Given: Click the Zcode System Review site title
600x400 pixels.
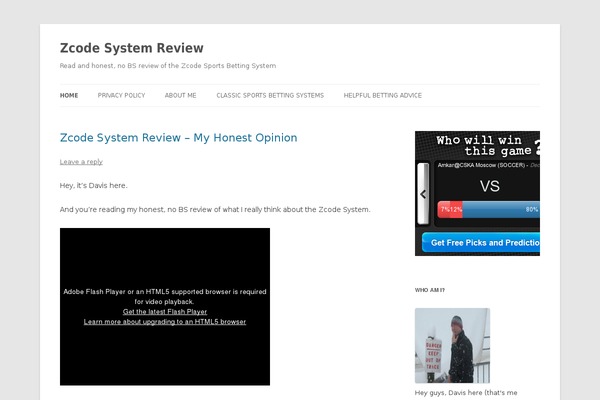Looking at the screenshot, I should [131, 48].
